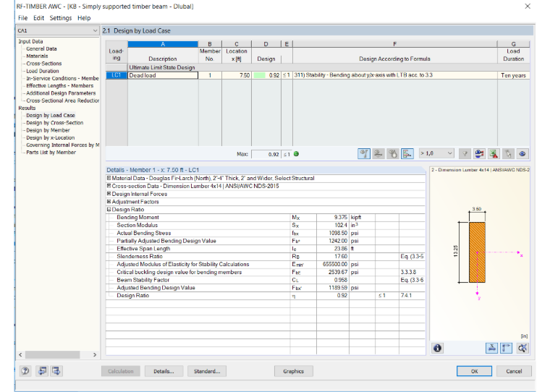Click the green design ratio color cell
The height and width of the screenshot is (392, 550).
click(259, 75)
